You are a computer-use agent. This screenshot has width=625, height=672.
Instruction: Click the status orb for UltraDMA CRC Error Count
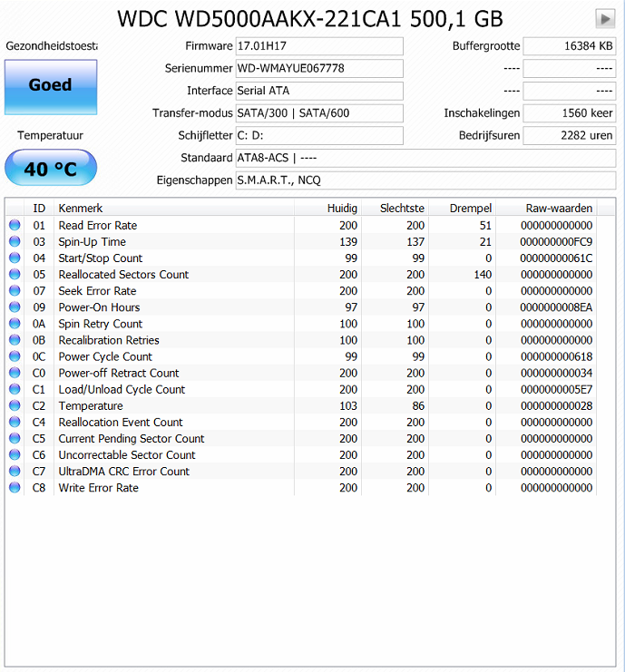click(x=15, y=471)
